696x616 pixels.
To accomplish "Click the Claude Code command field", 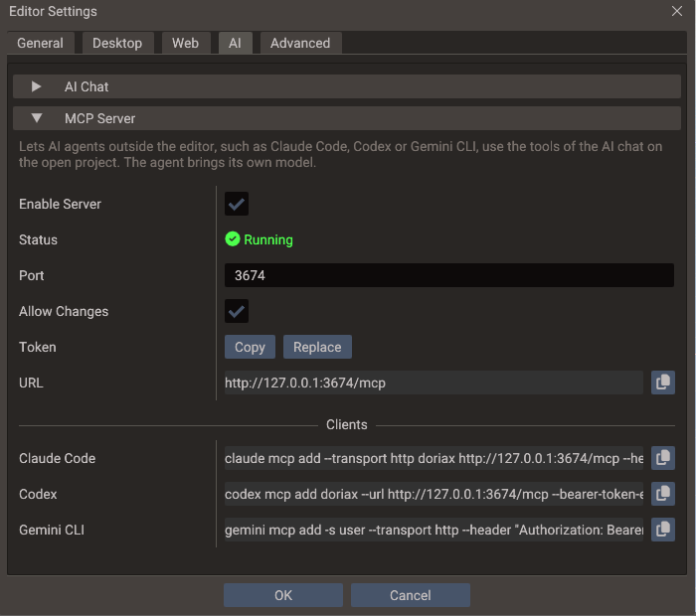I will click(x=434, y=458).
